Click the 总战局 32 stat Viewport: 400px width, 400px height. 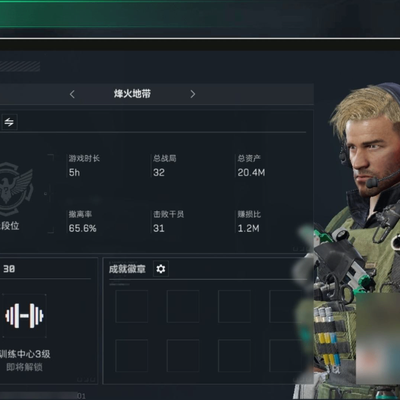tap(165, 165)
